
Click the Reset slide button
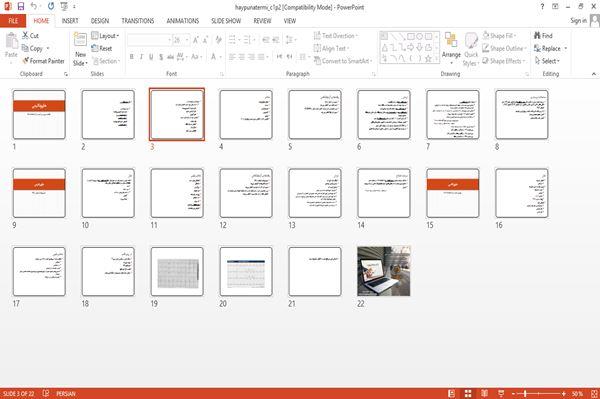(x=102, y=48)
